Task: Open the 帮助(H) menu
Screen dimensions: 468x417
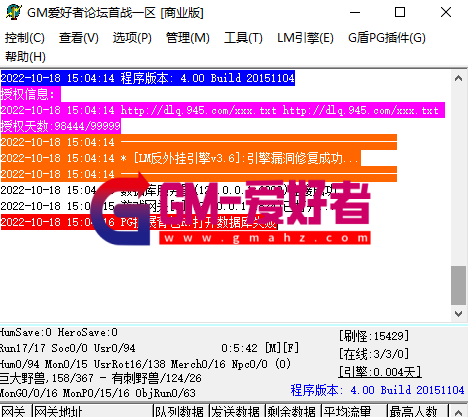Action: point(25,56)
